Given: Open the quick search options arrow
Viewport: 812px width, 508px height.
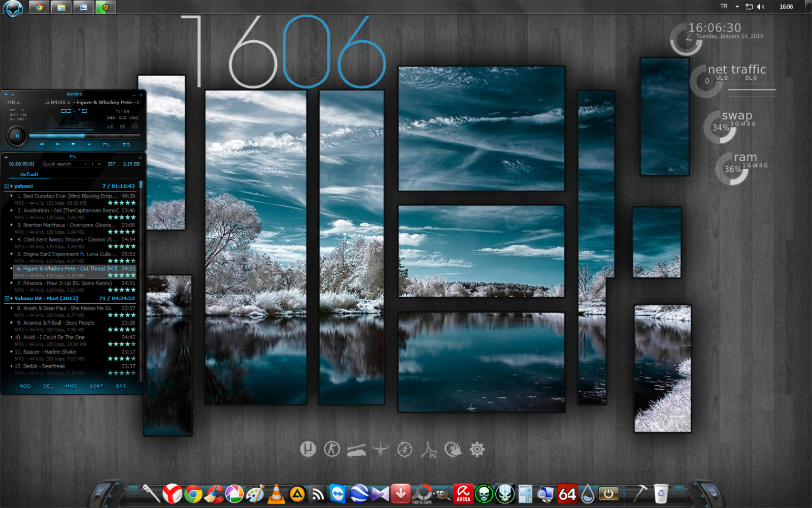Looking at the screenshot, I should click(x=86, y=164).
